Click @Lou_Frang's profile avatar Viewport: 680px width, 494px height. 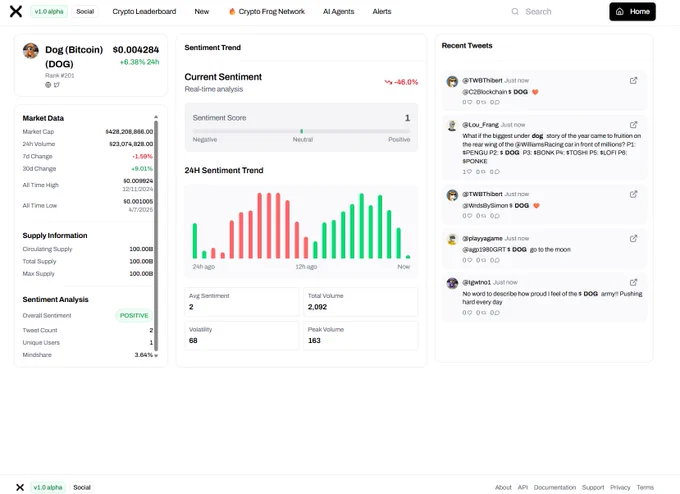click(x=452, y=126)
